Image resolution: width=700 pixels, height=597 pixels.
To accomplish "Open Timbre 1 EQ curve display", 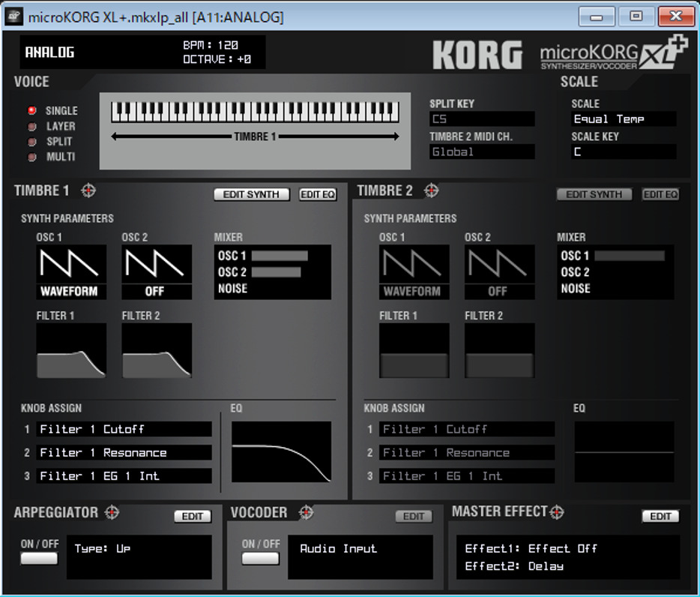I will pyautogui.click(x=281, y=451).
